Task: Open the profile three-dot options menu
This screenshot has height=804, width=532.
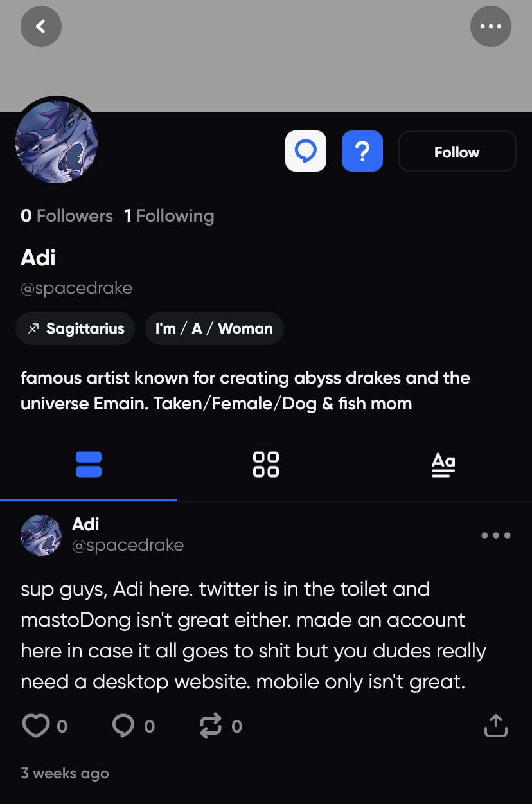Action: [491, 26]
